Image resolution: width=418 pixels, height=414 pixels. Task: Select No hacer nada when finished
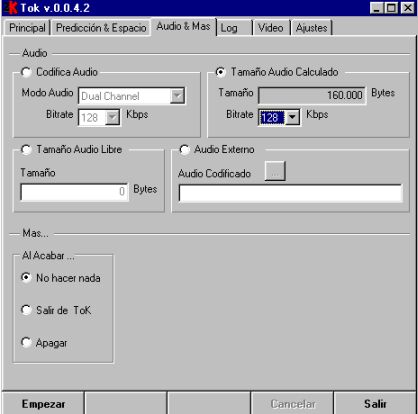tap(26, 277)
